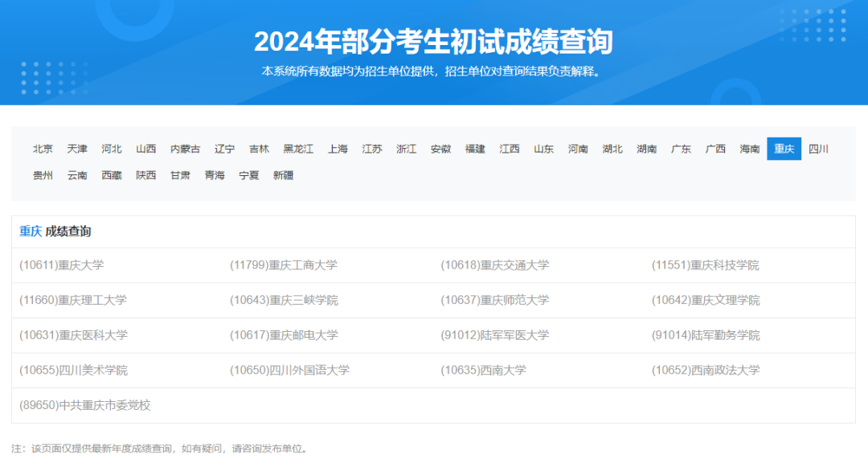The height and width of the screenshot is (467, 868).
Task: Click (91012)陆军军医大学 link
Action: [495, 334]
